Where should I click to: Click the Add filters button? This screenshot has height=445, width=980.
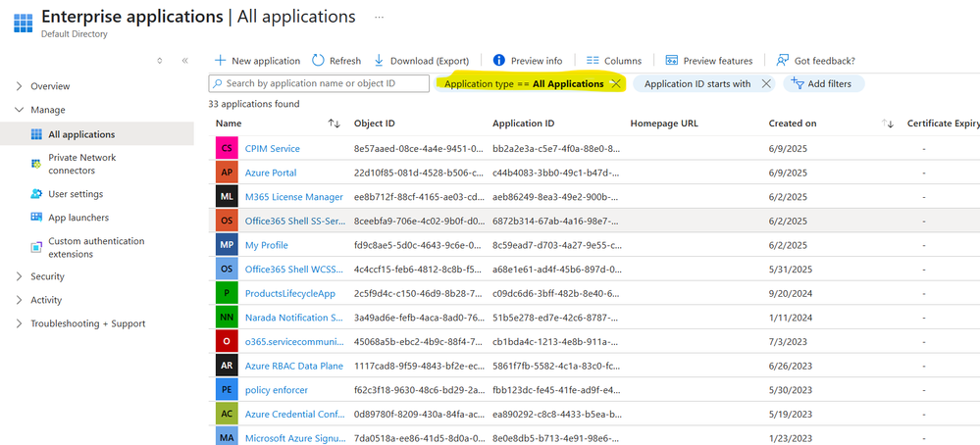point(824,83)
